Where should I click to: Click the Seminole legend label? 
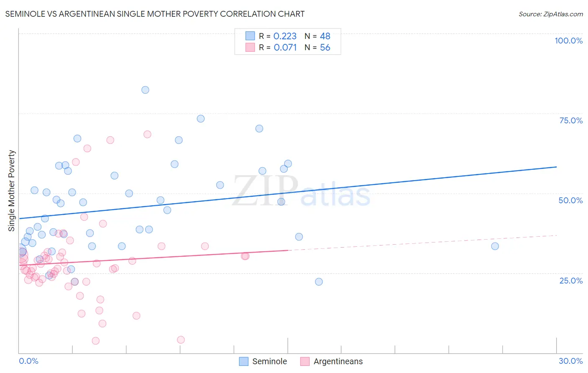point(269,361)
